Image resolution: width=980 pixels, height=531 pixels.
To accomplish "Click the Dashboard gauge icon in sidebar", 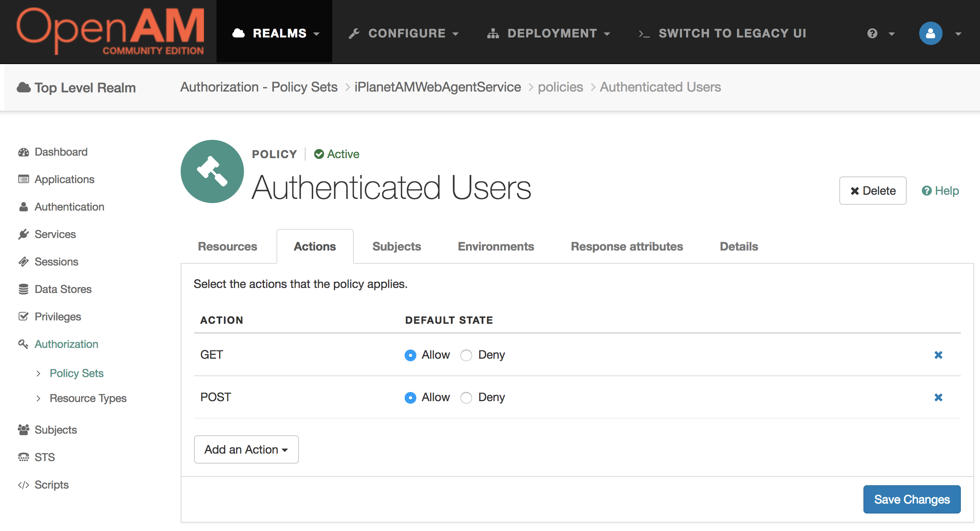I will [x=23, y=152].
